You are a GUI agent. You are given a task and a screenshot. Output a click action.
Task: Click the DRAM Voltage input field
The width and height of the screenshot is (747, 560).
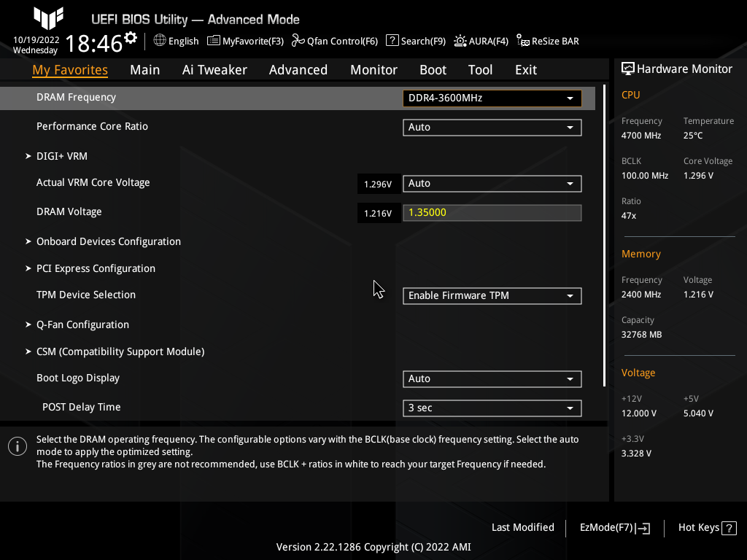tap(492, 213)
